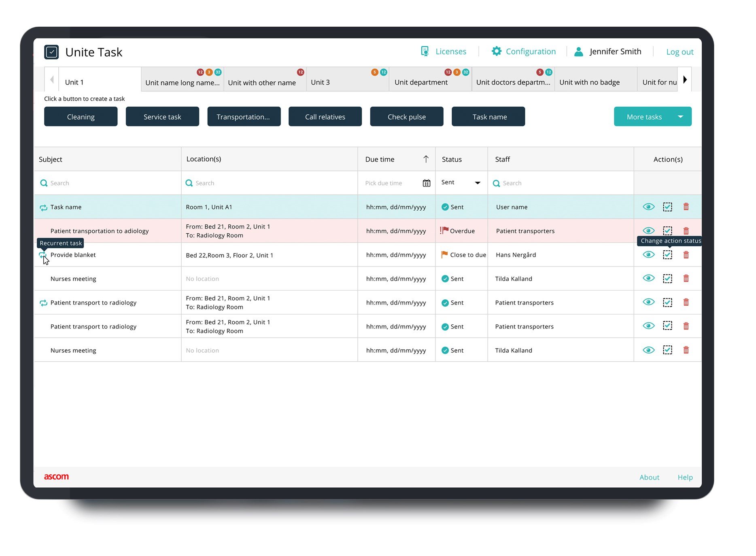Click the Jennifer Smith user profile icon
Image resolution: width=756 pixels, height=556 pixels.
click(579, 52)
